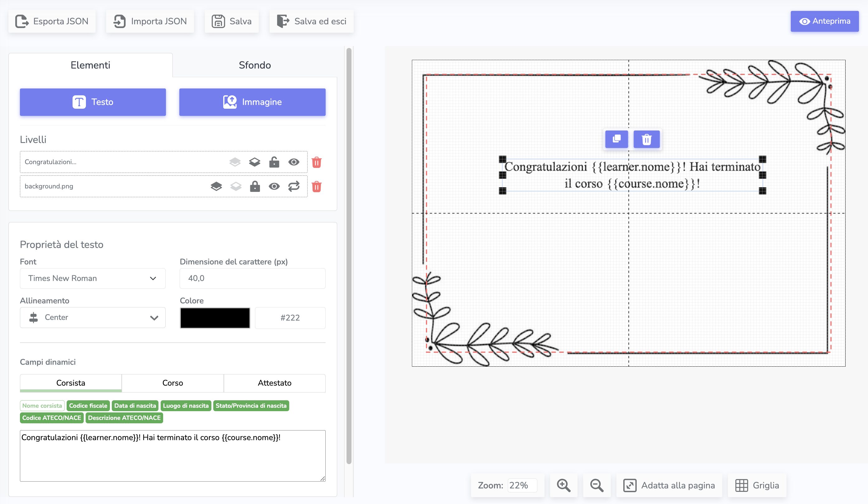Click the trash icon above selected text

(x=646, y=139)
